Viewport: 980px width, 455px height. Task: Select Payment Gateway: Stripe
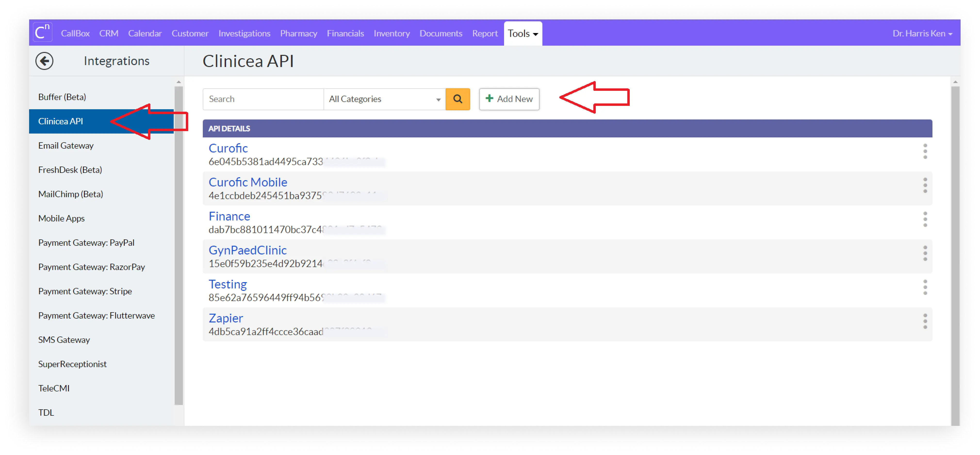[101, 291]
